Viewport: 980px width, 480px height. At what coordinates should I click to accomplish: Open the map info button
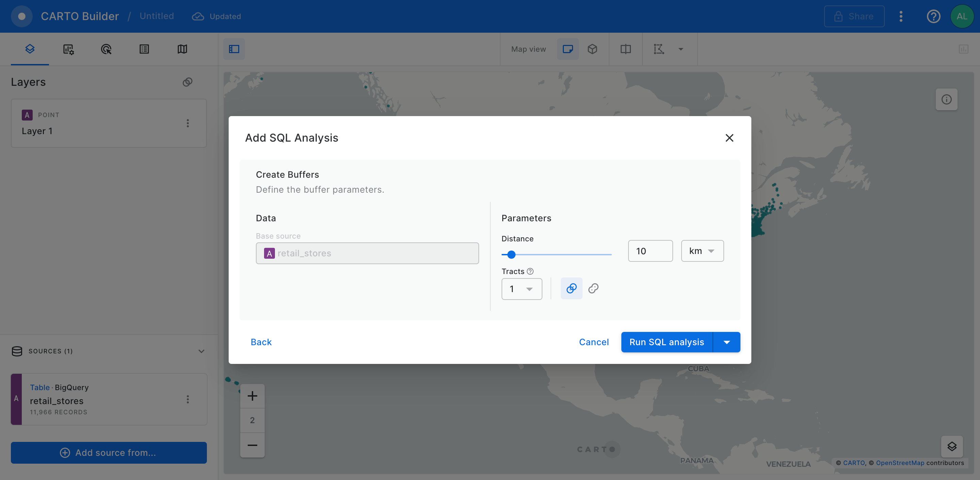(947, 100)
